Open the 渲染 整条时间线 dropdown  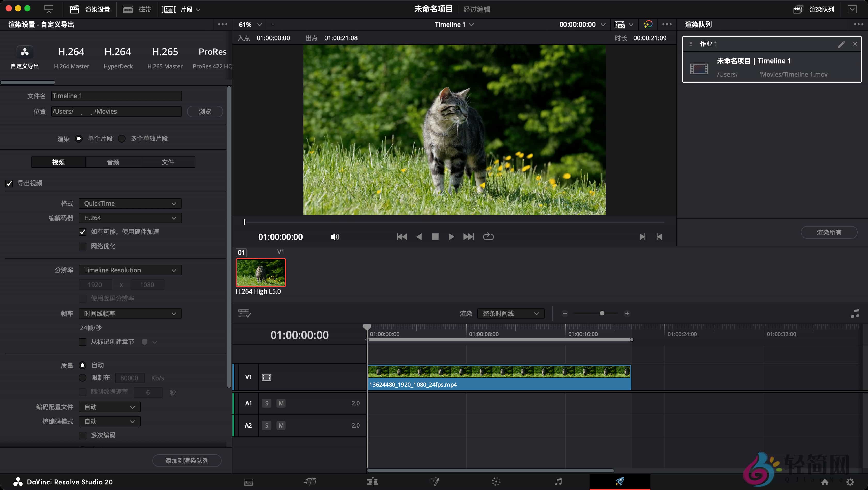(510, 313)
